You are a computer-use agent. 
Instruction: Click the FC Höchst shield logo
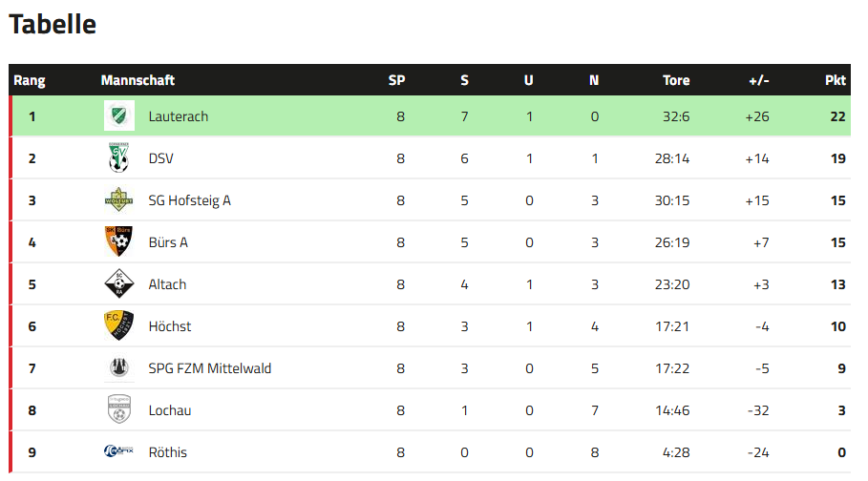point(119,325)
